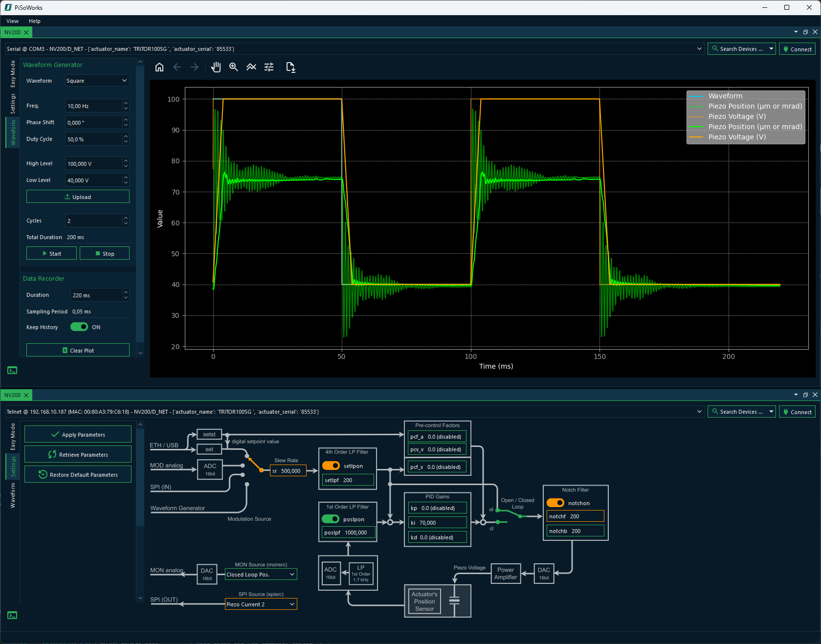Image resolution: width=821 pixels, height=644 pixels.
Task: Activate the zoom-to-rectangle magnifier tool
Action: (233, 67)
